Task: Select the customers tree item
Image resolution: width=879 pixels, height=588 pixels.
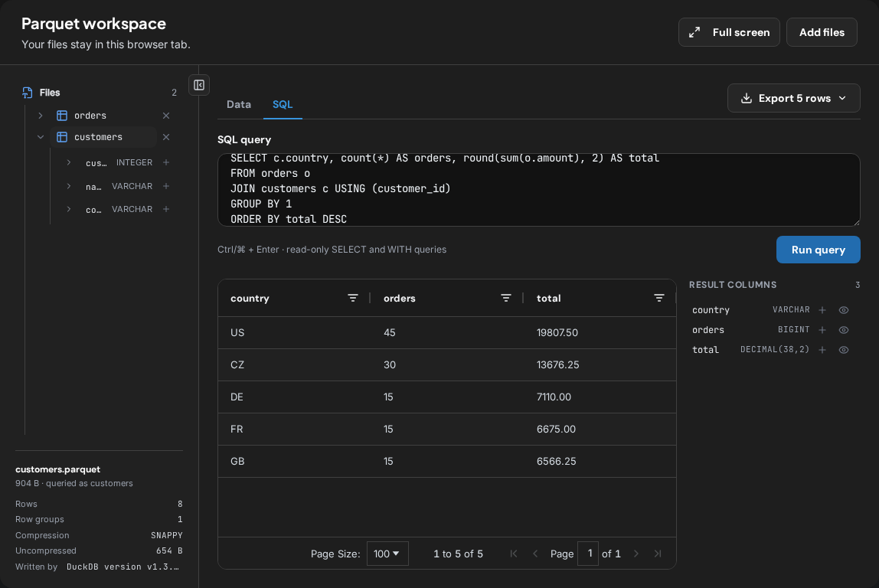Action: (103, 137)
